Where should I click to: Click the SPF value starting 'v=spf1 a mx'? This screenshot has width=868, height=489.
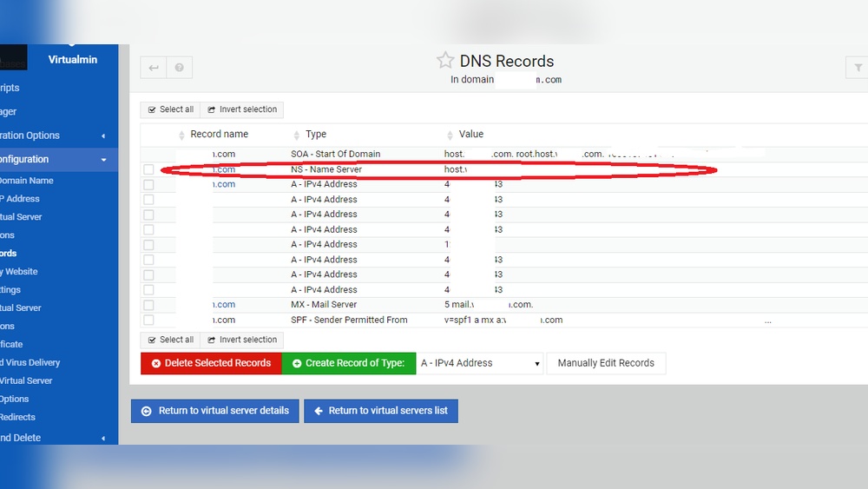click(503, 320)
